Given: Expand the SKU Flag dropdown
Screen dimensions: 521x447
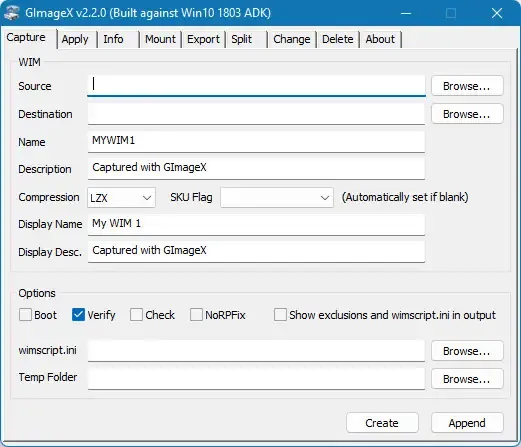Looking at the screenshot, I should tap(277, 198).
